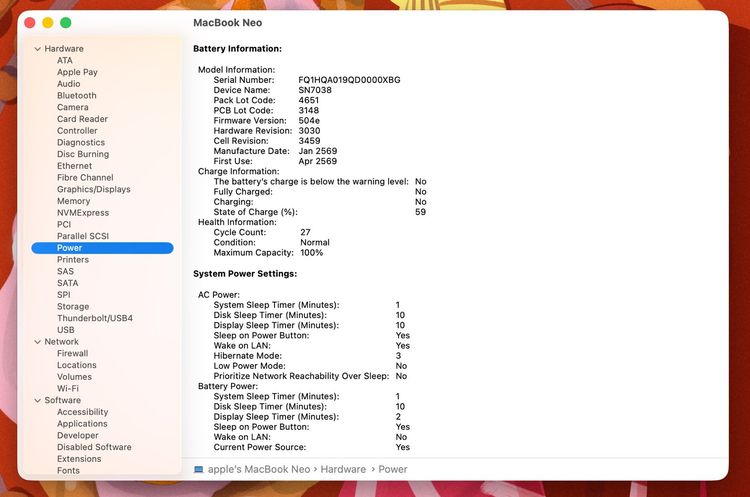The width and height of the screenshot is (750, 497).
Task: Select Thunderbolt/USB4 entry
Action: [x=95, y=318]
